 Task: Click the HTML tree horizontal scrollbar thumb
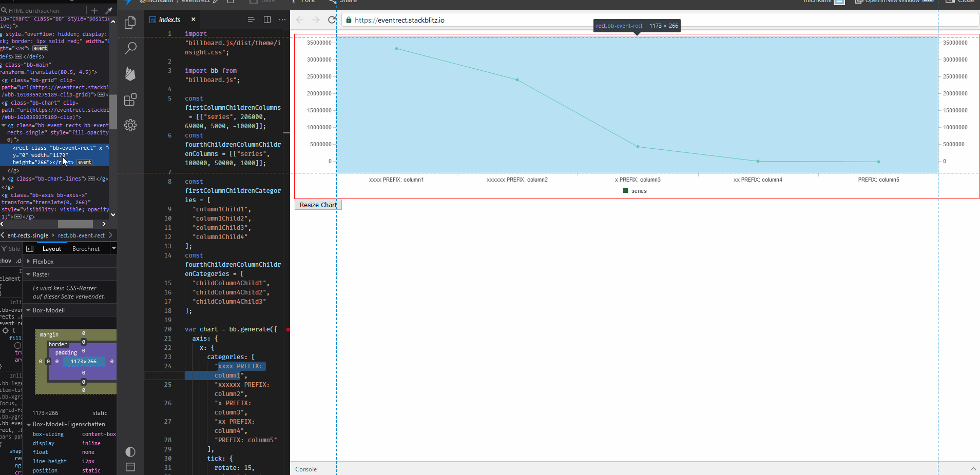(x=75, y=224)
